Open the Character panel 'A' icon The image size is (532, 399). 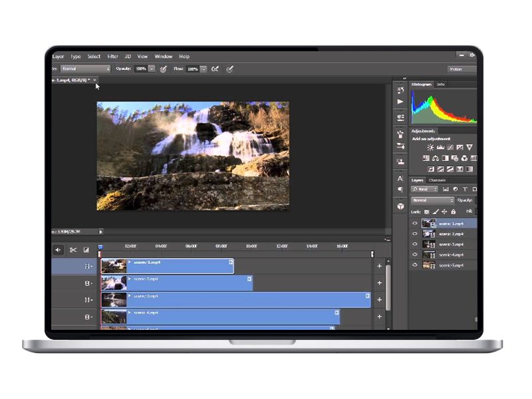(400, 178)
